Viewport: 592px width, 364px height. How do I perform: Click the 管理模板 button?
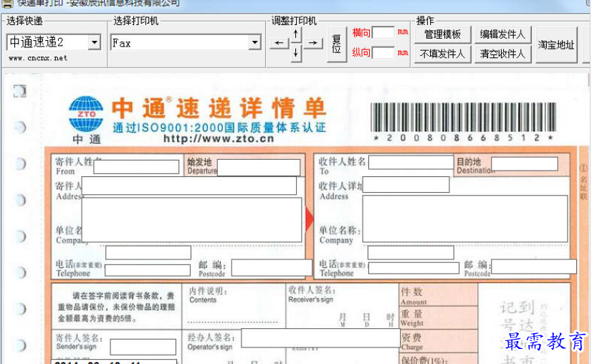pos(442,34)
